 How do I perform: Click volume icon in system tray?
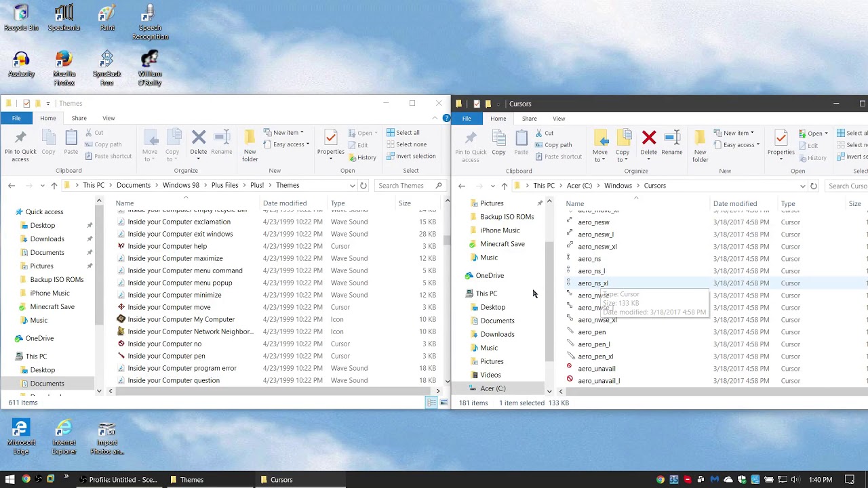coord(795,479)
